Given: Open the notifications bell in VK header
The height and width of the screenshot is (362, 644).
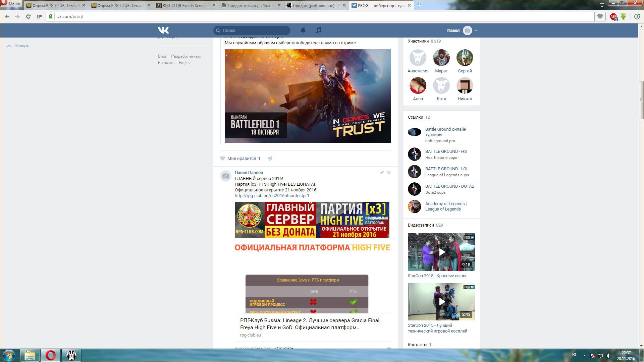Looking at the screenshot, I should coord(303,30).
